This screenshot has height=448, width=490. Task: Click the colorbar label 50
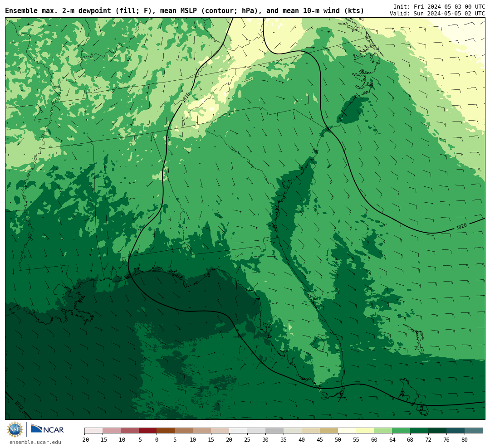click(x=338, y=440)
